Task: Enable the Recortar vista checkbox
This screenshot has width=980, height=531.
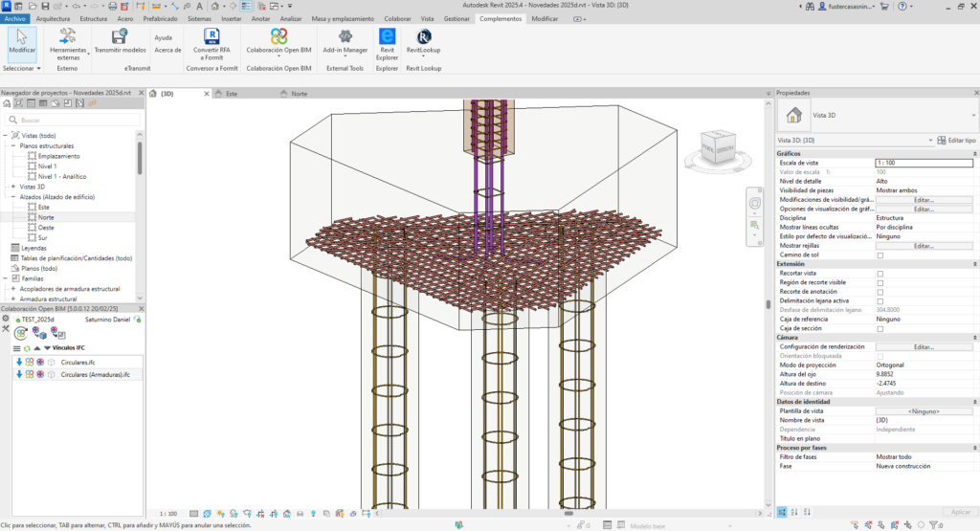Action: [880, 274]
